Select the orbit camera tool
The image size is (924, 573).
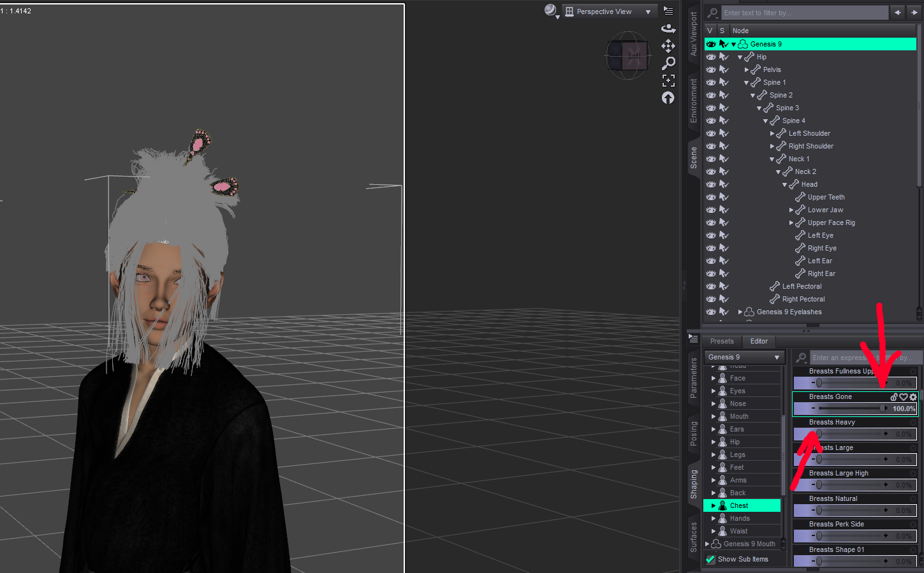coord(668,28)
